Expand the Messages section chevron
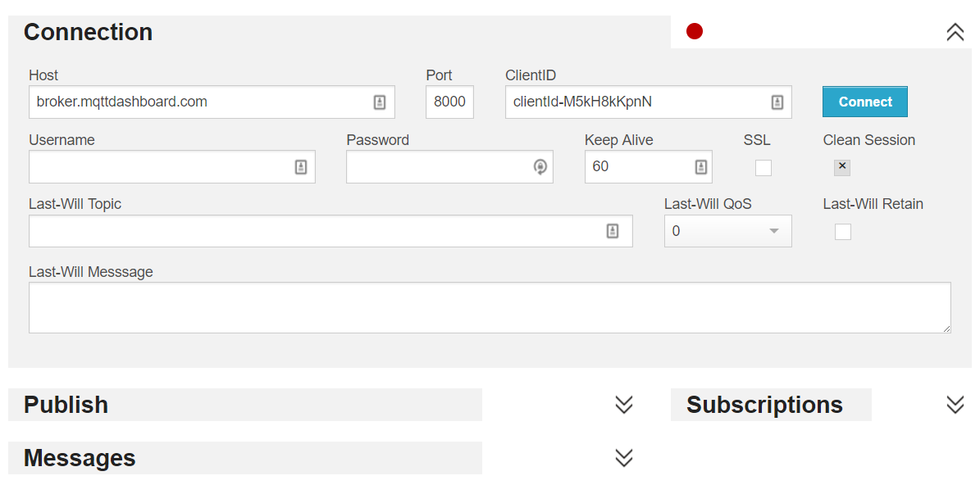The width and height of the screenshot is (980, 485). coord(624,458)
